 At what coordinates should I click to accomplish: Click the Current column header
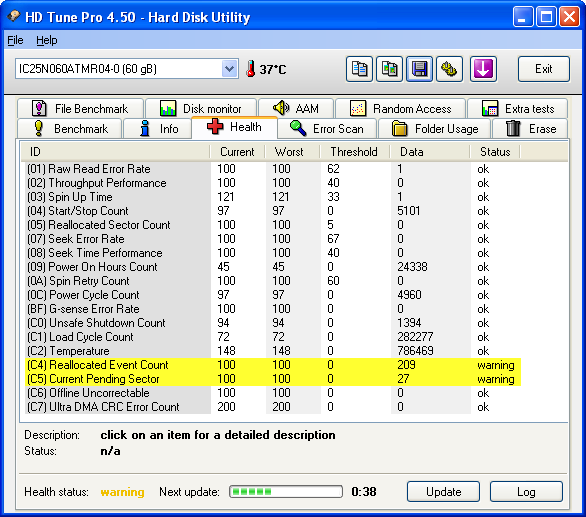click(237, 152)
